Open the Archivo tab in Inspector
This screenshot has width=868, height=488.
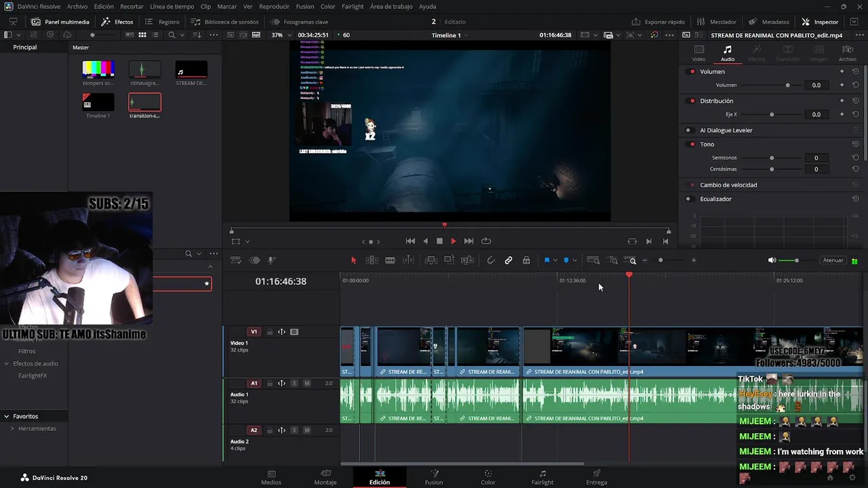click(x=848, y=54)
